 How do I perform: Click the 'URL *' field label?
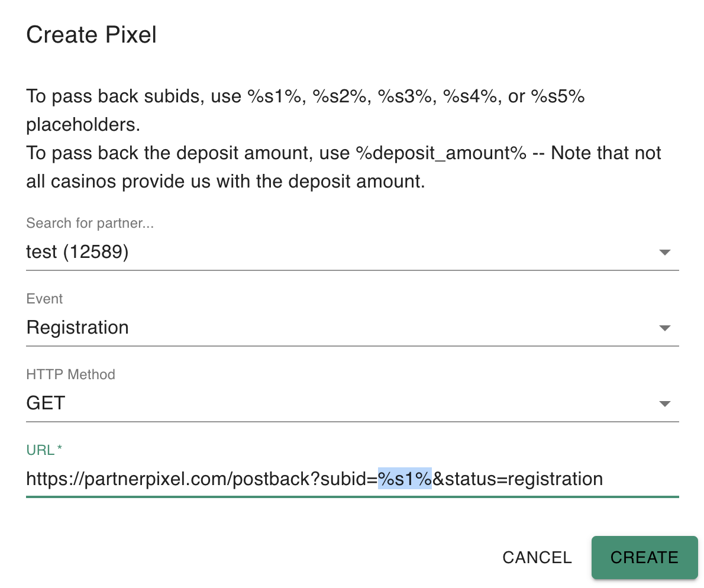pos(44,450)
